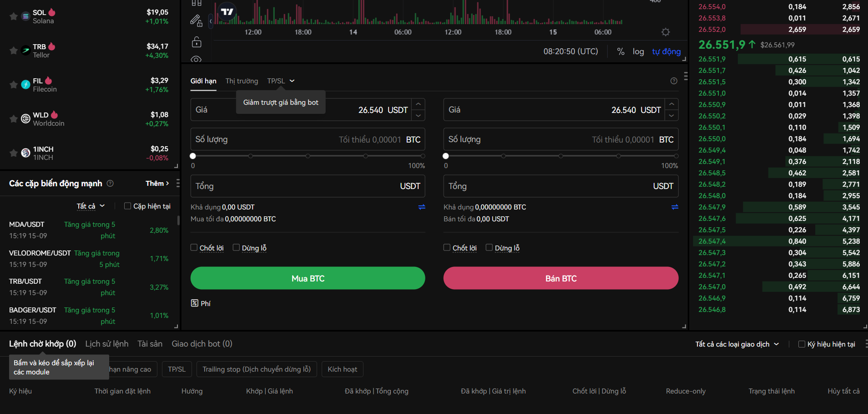868x414 pixels.
Task: Expand the TP/SL order type dropdown
Action: (281, 81)
